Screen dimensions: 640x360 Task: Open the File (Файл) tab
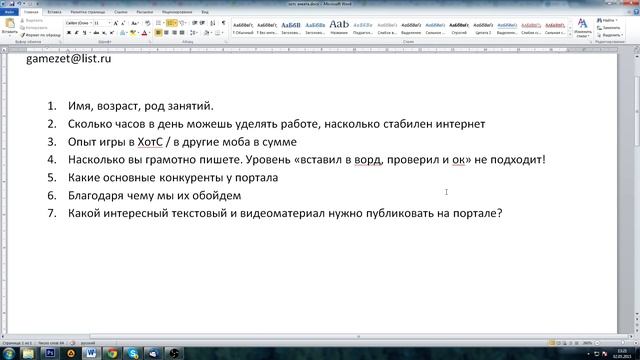point(9,12)
